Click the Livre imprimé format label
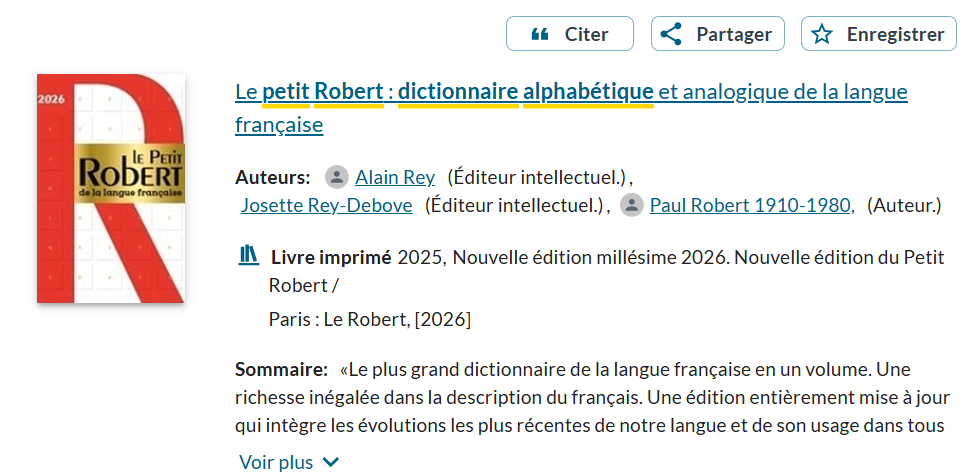 [331, 257]
